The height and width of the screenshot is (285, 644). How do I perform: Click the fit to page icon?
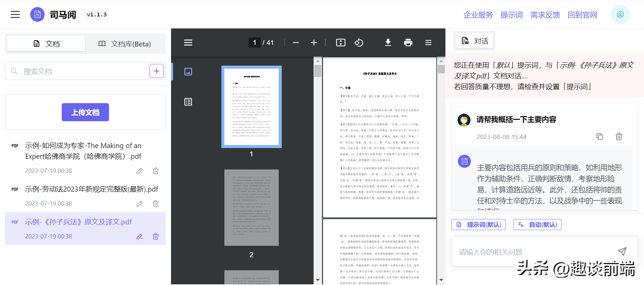click(341, 43)
